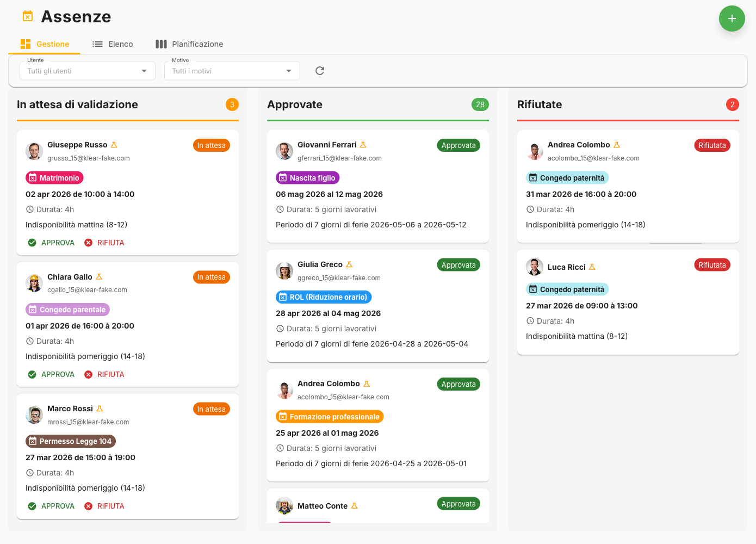
Task: Click flask icon by Andrea Colombo in Rifiutate
Action: click(617, 145)
